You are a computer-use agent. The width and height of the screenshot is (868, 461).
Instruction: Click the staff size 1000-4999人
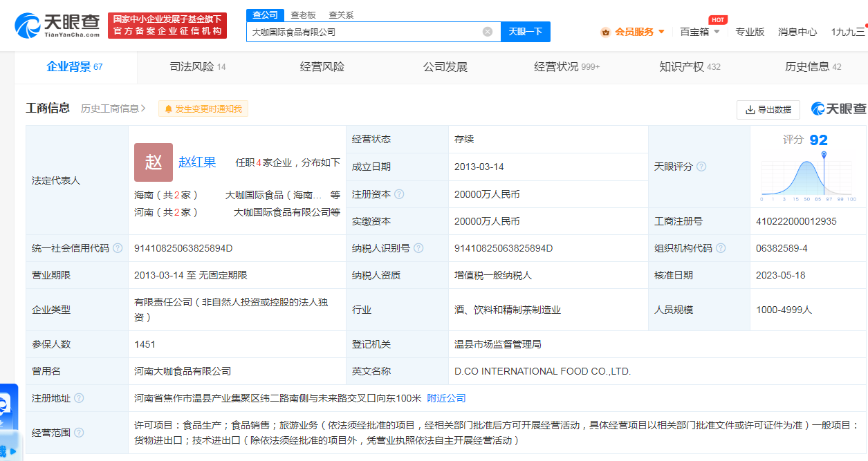(x=784, y=310)
